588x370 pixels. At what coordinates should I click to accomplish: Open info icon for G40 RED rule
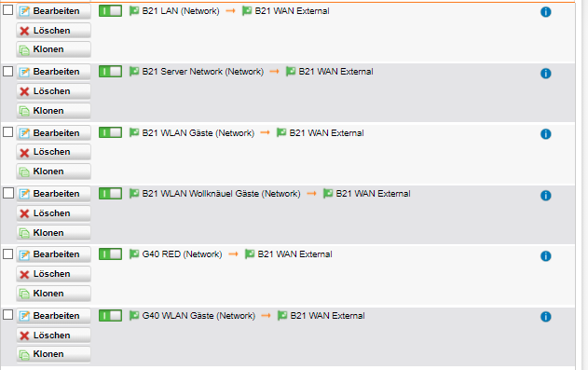click(546, 256)
